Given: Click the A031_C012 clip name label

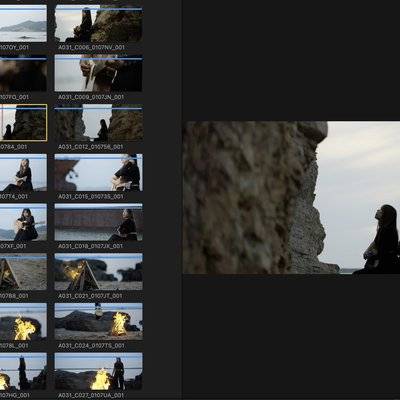Looking at the screenshot, I should 91,147.
